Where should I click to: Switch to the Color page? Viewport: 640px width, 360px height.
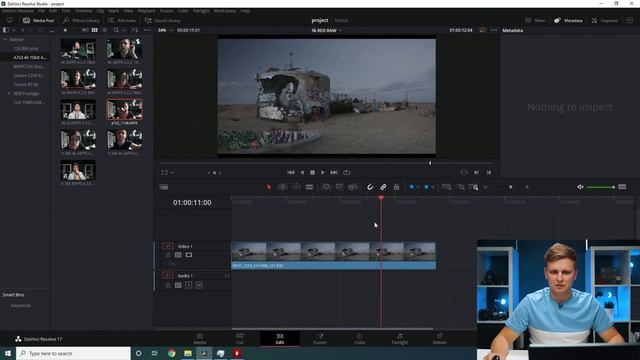[360, 339]
